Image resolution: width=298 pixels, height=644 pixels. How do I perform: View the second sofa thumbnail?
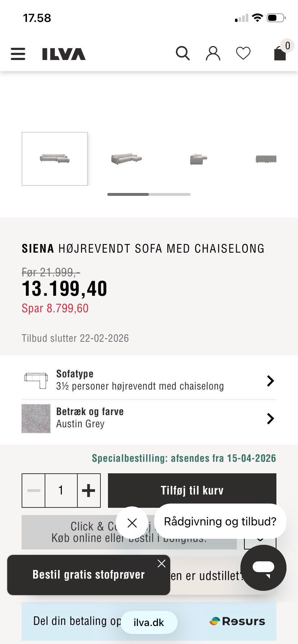126,158
